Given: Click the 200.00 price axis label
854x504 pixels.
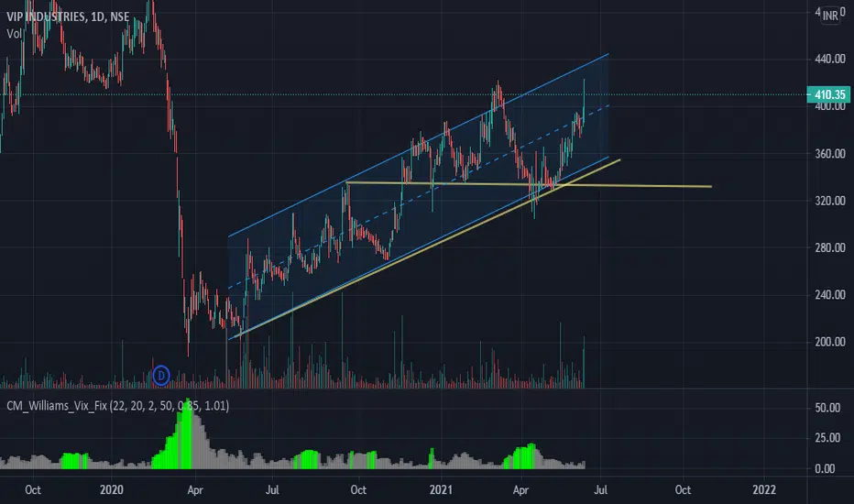Looking at the screenshot, I should [830, 342].
